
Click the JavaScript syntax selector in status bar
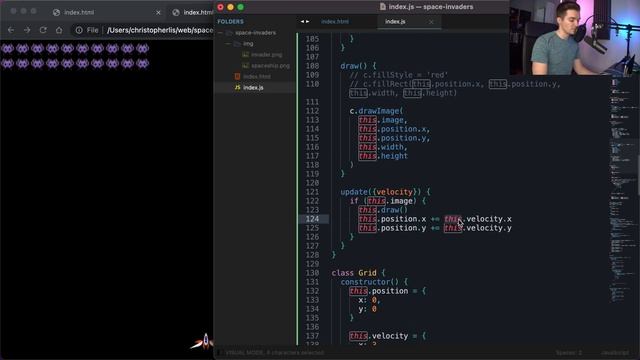[x=615, y=353]
